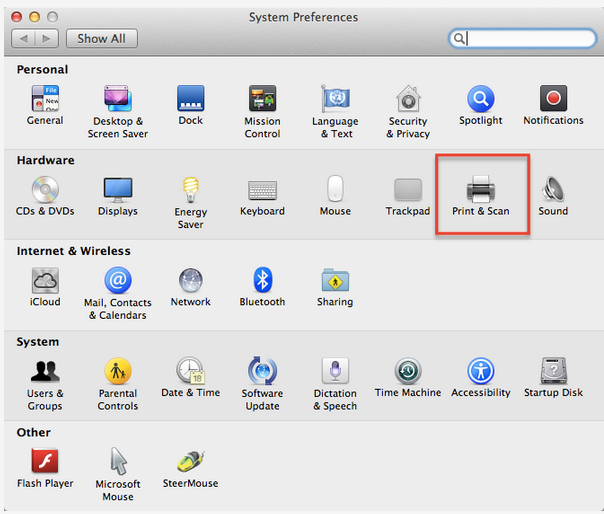604x514 pixels.
Task: Open Startup Disk preferences
Action: point(553,372)
